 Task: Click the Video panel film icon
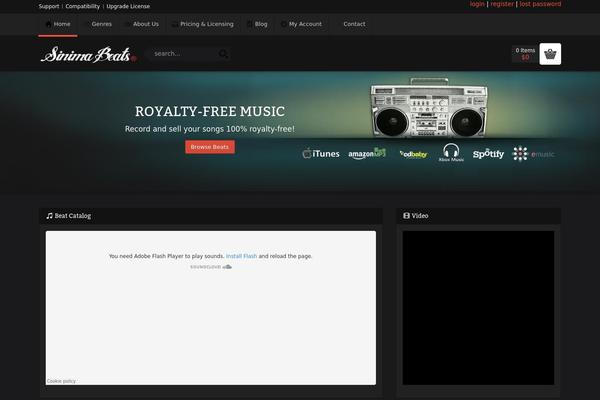click(406, 216)
